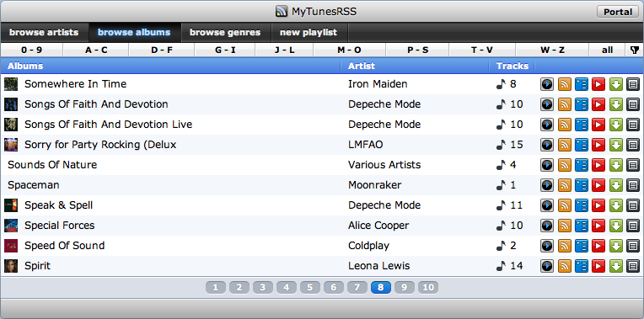644x319 pixels.
Task: Download the Spirit album with green arrow
Action: [x=615, y=266]
